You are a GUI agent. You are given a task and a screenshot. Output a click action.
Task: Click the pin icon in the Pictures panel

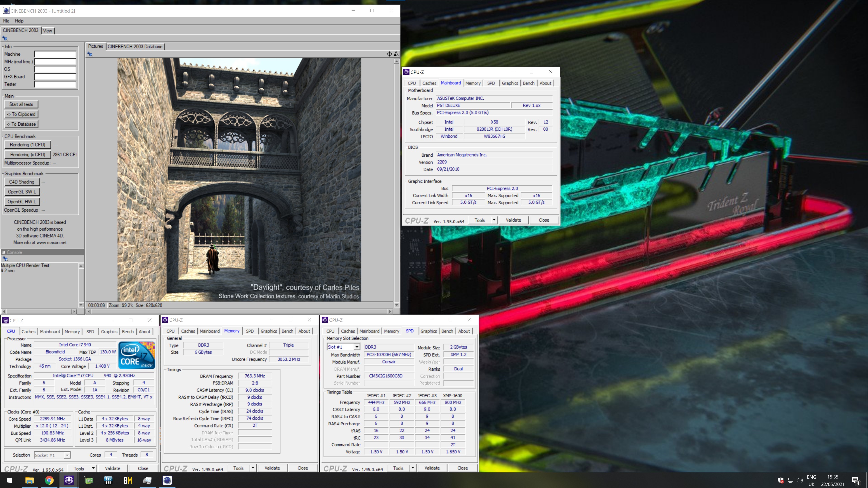[x=90, y=54]
